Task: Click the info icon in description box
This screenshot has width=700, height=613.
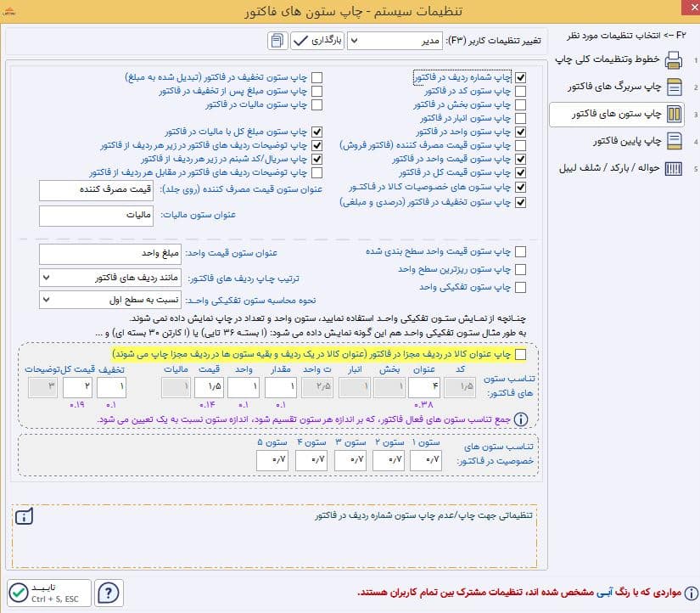Action: [x=24, y=516]
